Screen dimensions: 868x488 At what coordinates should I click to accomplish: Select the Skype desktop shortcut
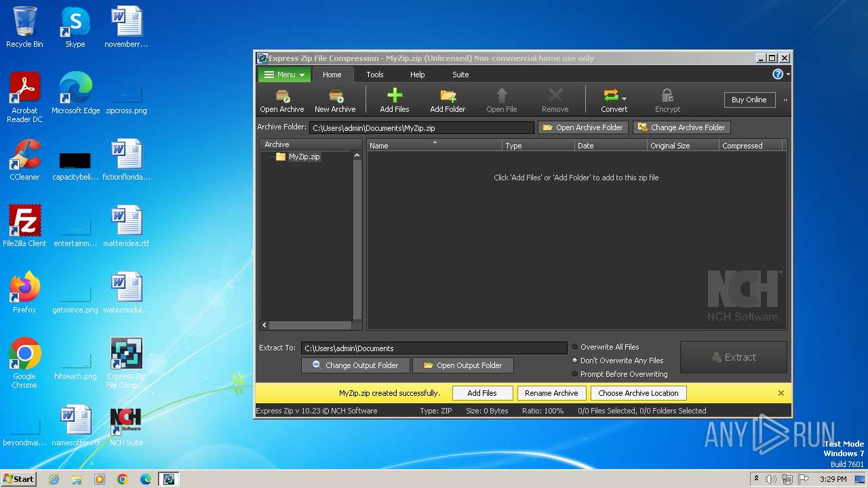point(75,28)
